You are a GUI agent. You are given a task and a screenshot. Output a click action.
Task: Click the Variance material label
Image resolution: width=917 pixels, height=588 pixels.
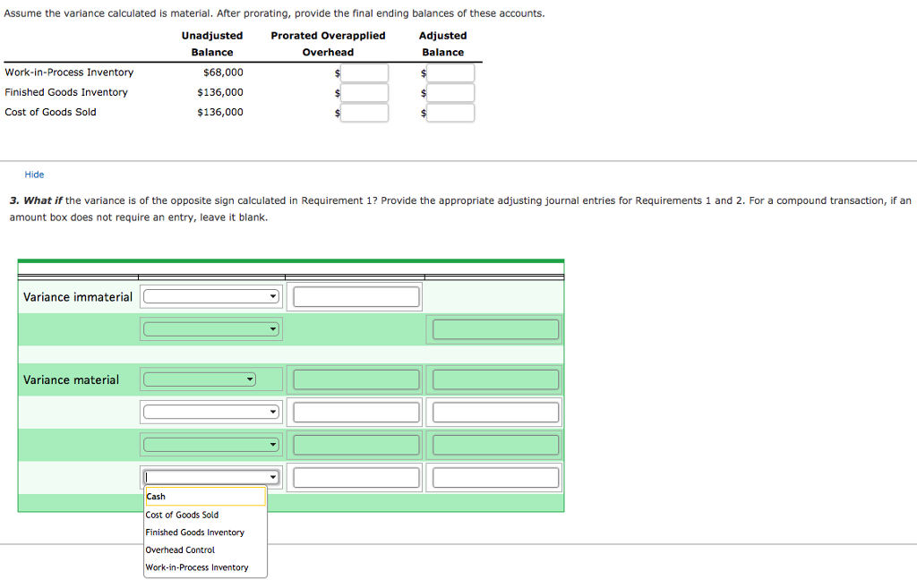tap(71, 380)
